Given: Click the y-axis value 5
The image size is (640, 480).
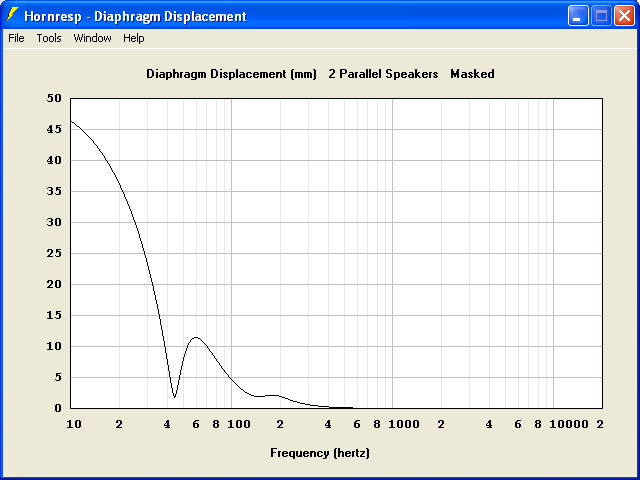Looking at the screenshot, I should tap(58, 377).
